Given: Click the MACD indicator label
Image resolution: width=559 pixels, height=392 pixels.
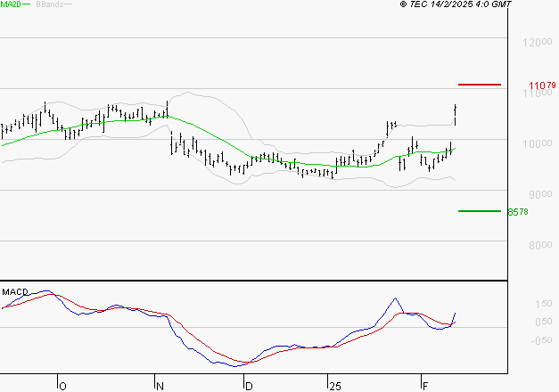Looking at the screenshot, I should point(14,291).
